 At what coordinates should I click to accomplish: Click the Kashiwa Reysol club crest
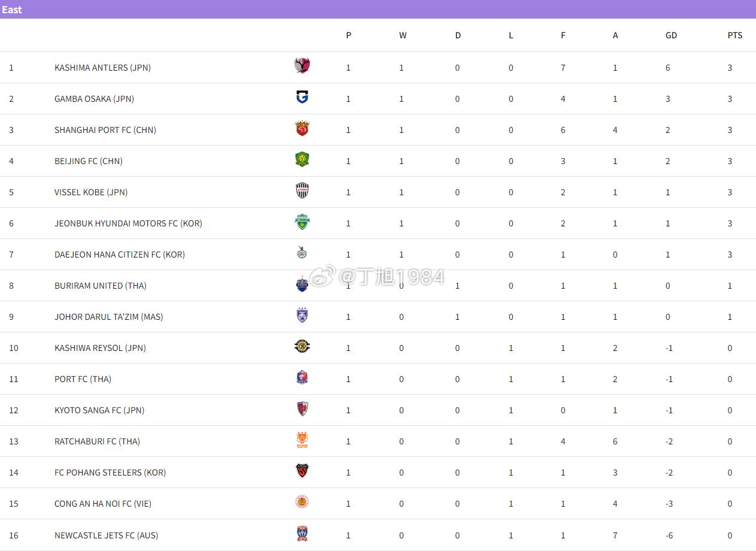[x=302, y=346]
